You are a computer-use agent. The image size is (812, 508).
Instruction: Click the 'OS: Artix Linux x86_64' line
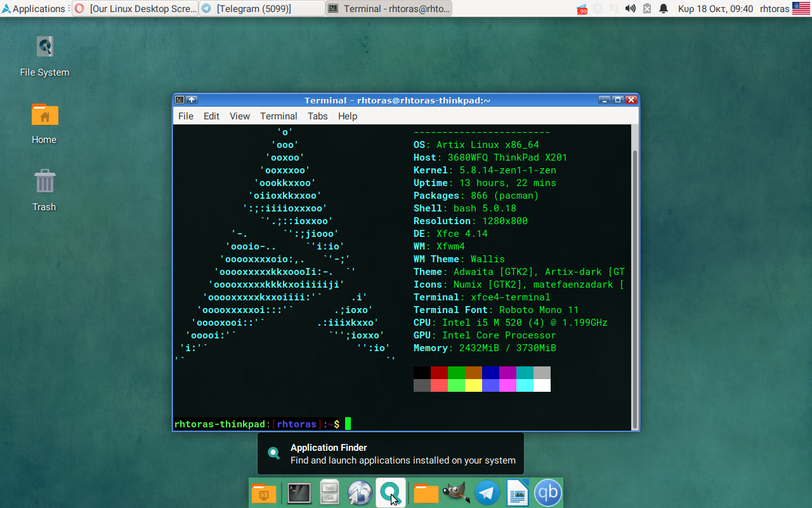click(x=476, y=145)
